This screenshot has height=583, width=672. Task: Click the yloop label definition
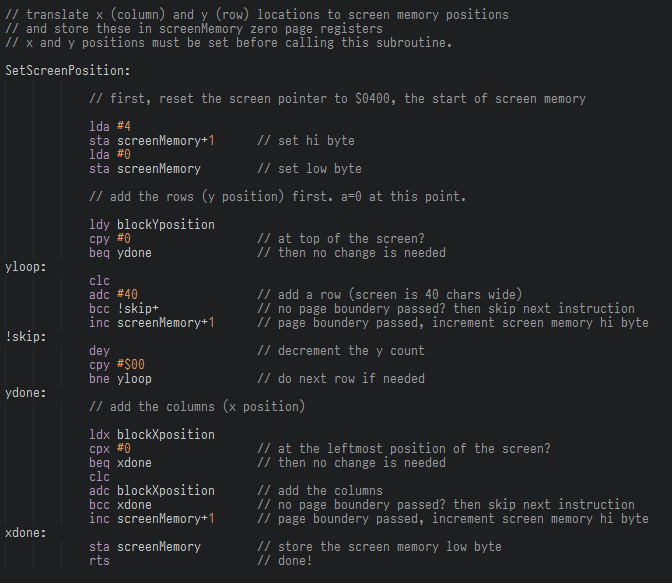(26, 267)
